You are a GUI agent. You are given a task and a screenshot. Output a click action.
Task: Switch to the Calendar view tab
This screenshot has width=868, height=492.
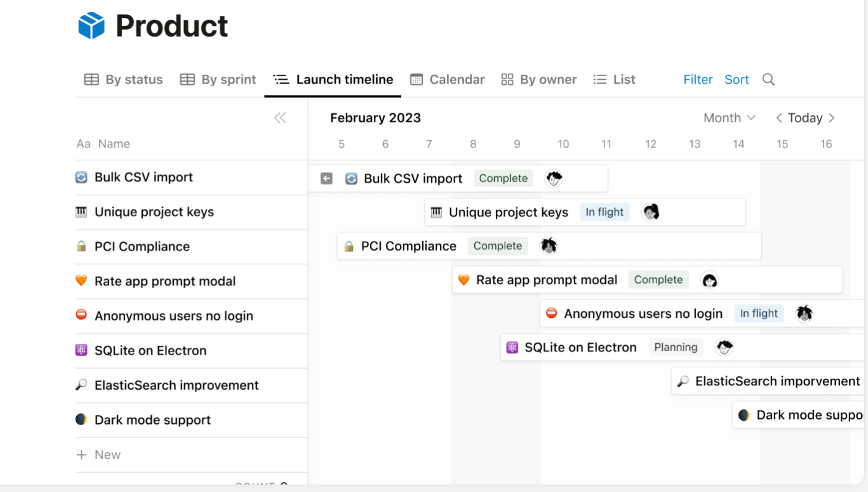pyautogui.click(x=447, y=79)
